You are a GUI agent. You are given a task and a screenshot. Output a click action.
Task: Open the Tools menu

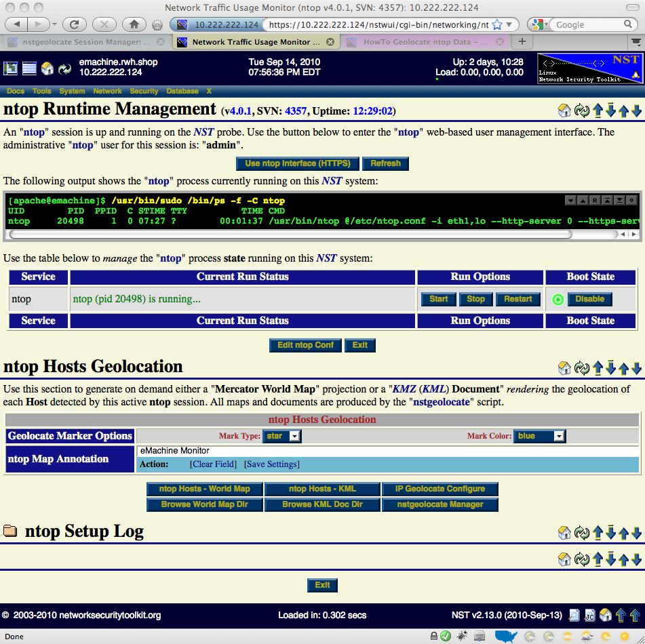[x=41, y=92]
